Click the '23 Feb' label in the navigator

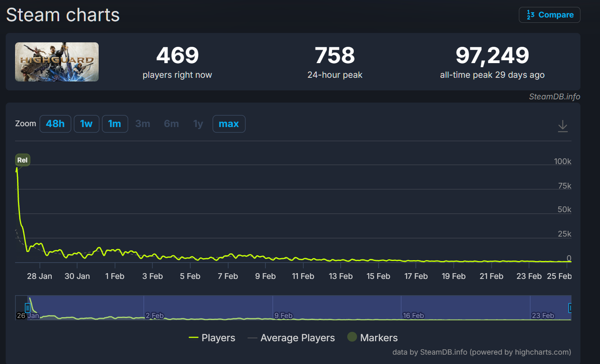pos(543,316)
